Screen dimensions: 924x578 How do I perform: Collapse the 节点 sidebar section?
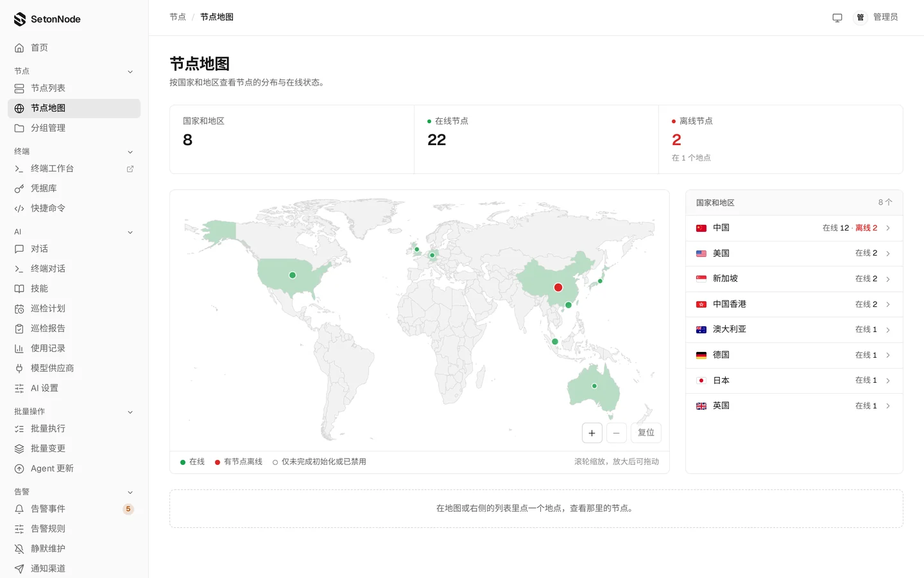pyautogui.click(x=130, y=72)
